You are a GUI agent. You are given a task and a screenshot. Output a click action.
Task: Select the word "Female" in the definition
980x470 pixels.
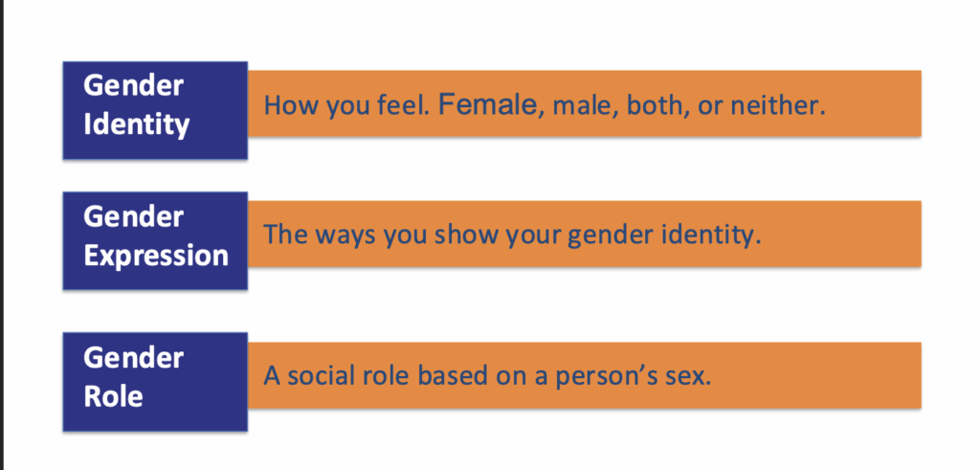(x=487, y=104)
